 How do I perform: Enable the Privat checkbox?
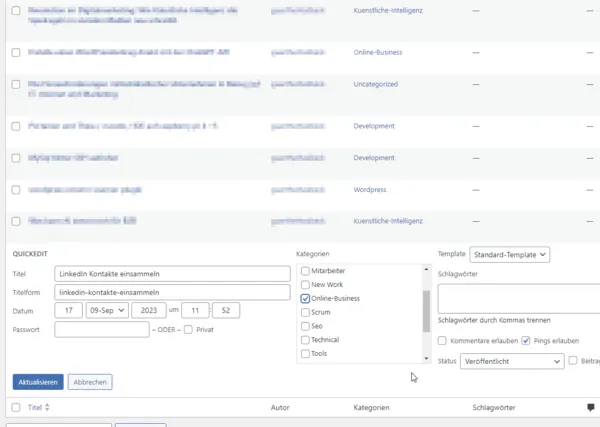click(188, 330)
